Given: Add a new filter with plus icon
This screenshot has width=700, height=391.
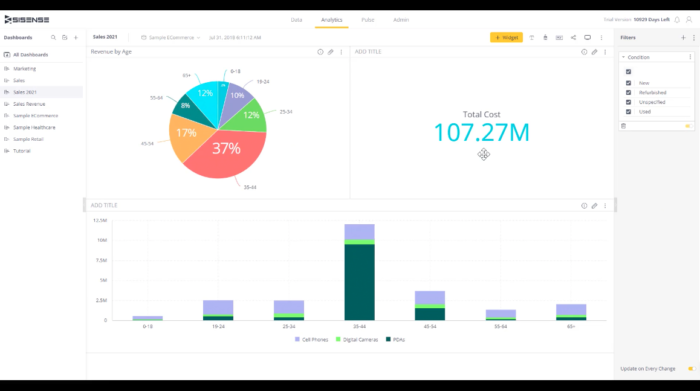Looking at the screenshot, I should point(683,37).
